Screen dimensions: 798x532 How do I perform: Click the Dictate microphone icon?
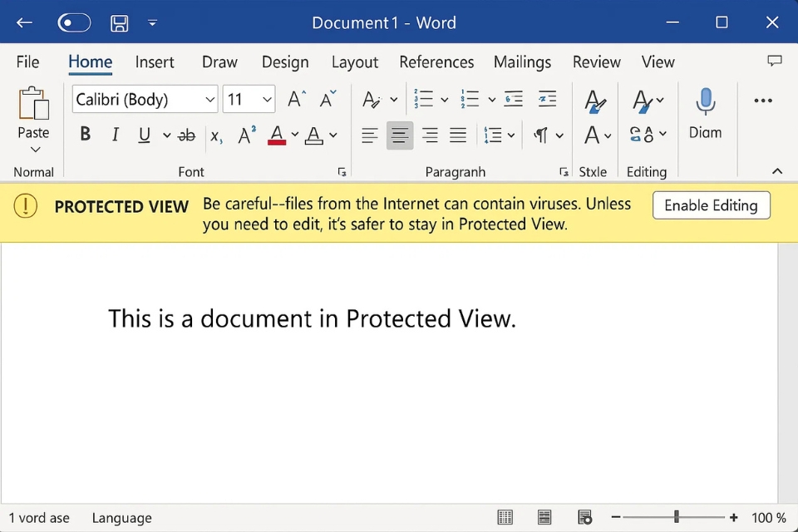click(705, 101)
